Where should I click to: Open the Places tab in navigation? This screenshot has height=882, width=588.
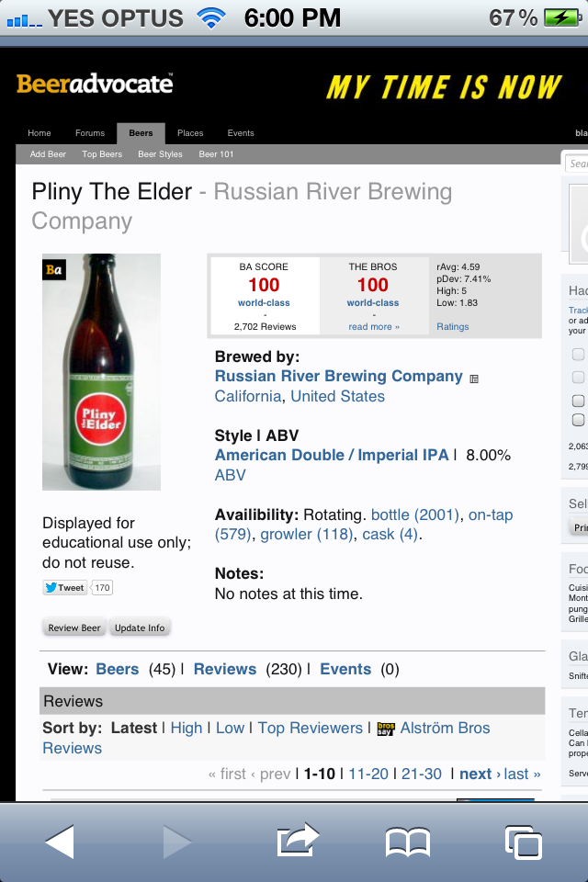pos(190,133)
